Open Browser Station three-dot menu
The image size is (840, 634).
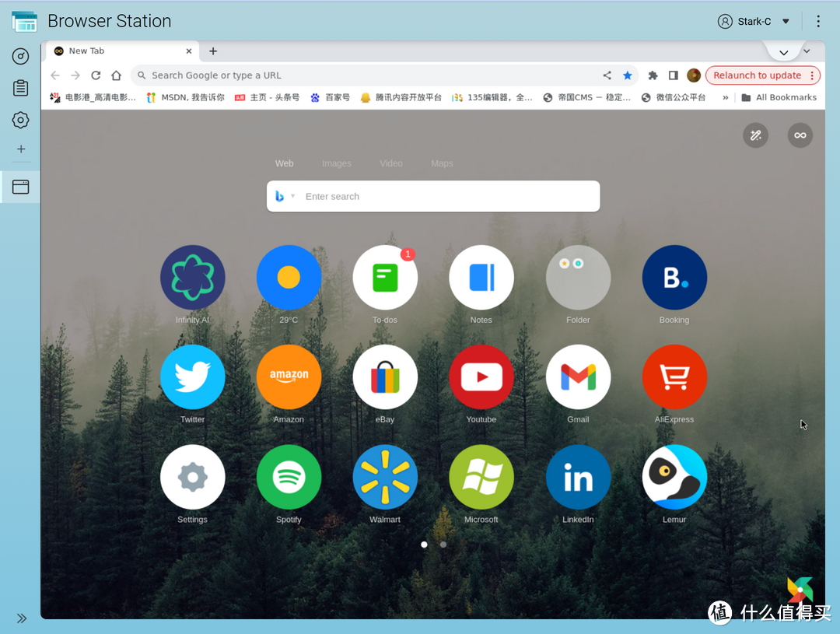click(x=818, y=21)
